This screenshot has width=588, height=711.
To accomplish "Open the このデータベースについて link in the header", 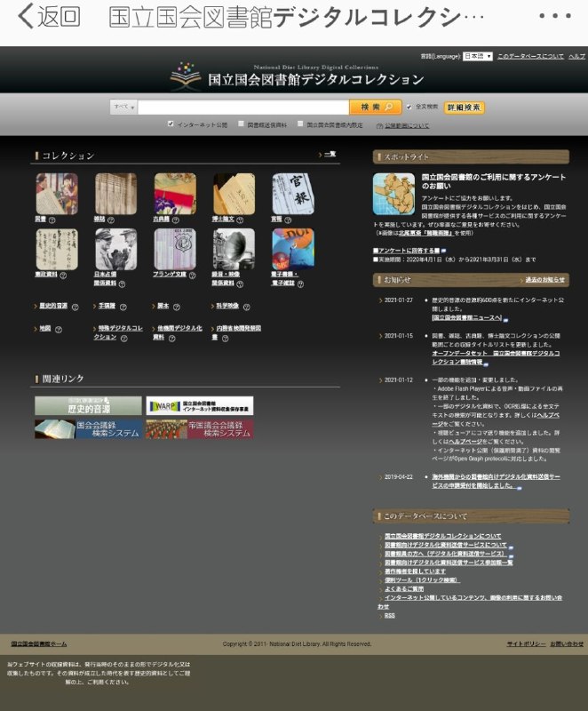I will click(x=530, y=56).
